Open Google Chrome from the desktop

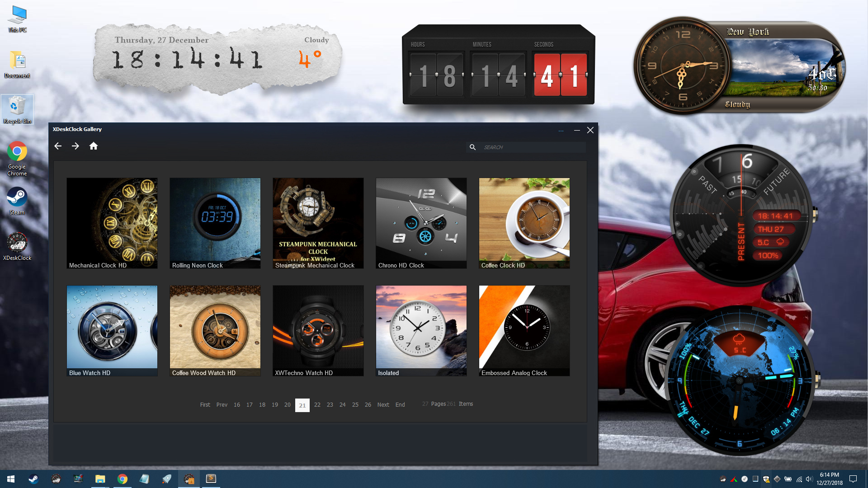[x=17, y=154]
